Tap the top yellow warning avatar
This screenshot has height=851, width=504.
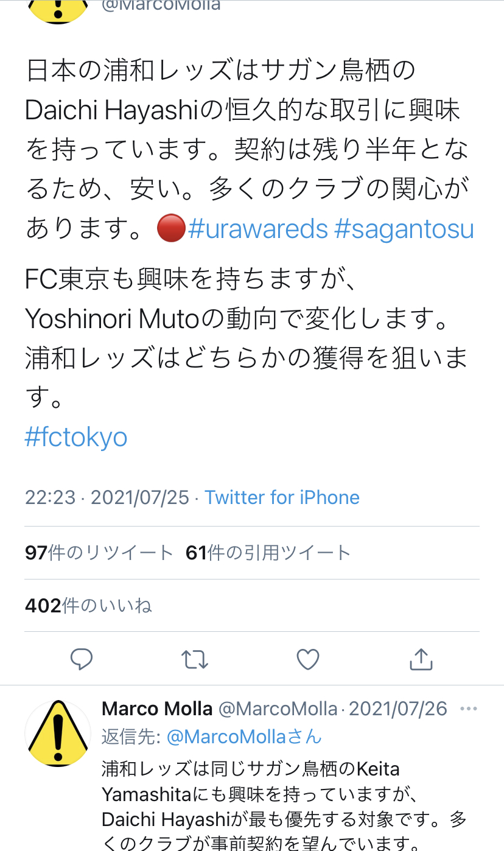[58, 9]
